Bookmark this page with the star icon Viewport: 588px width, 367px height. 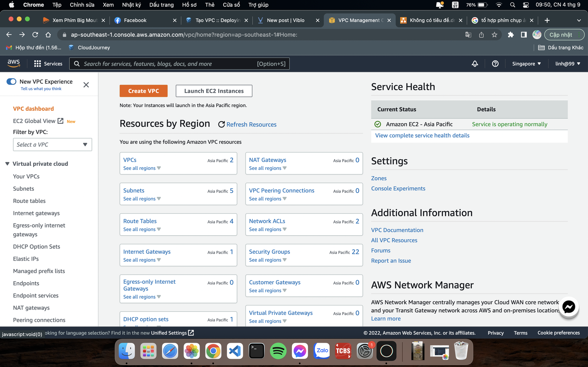pyautogui.click(x=494, y=35)
